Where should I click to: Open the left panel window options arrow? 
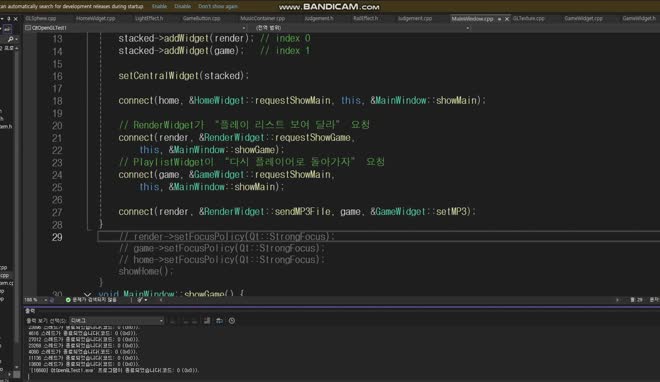tap(2, 19)
